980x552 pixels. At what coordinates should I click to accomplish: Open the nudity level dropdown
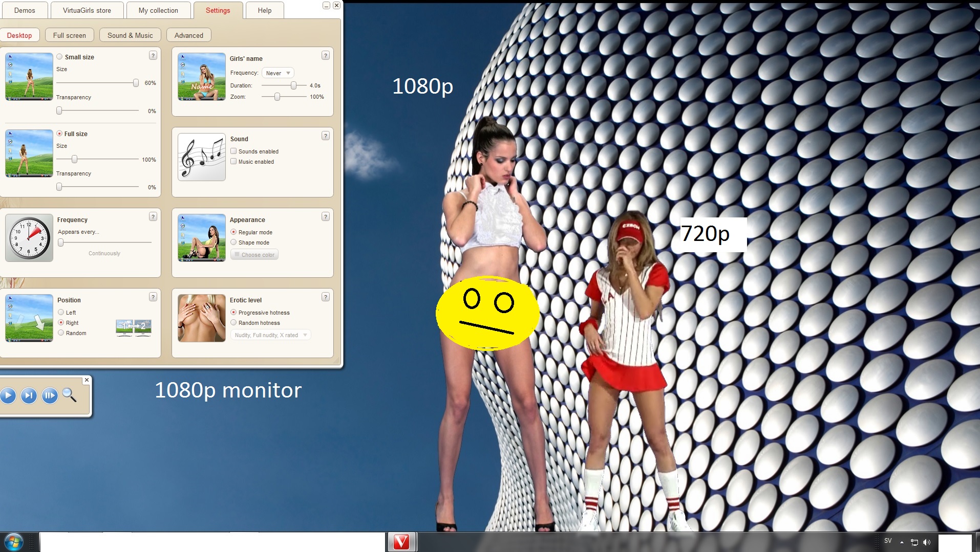click(x=271, y=335)
